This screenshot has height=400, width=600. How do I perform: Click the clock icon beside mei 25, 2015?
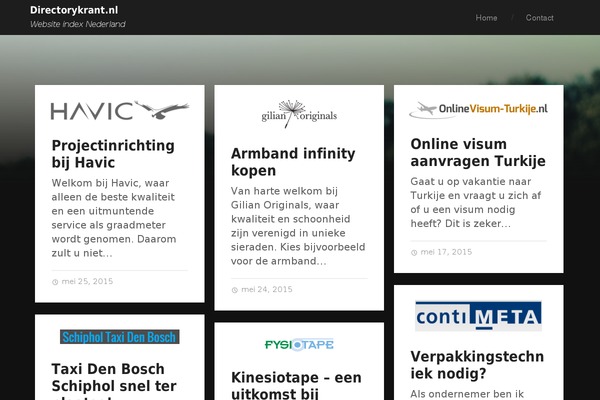click(55, 282)
